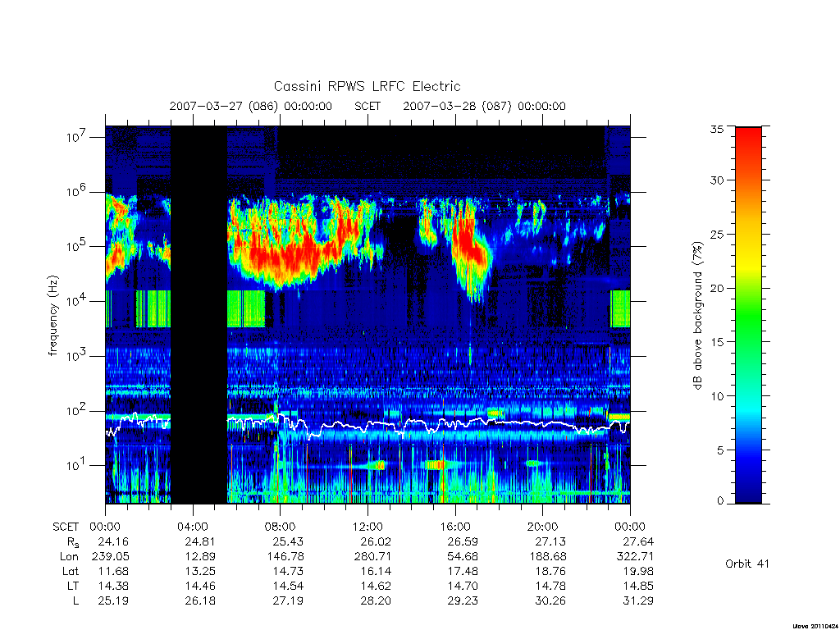Click the 35 tick on the color bar
840x630 pixels.
716,129
